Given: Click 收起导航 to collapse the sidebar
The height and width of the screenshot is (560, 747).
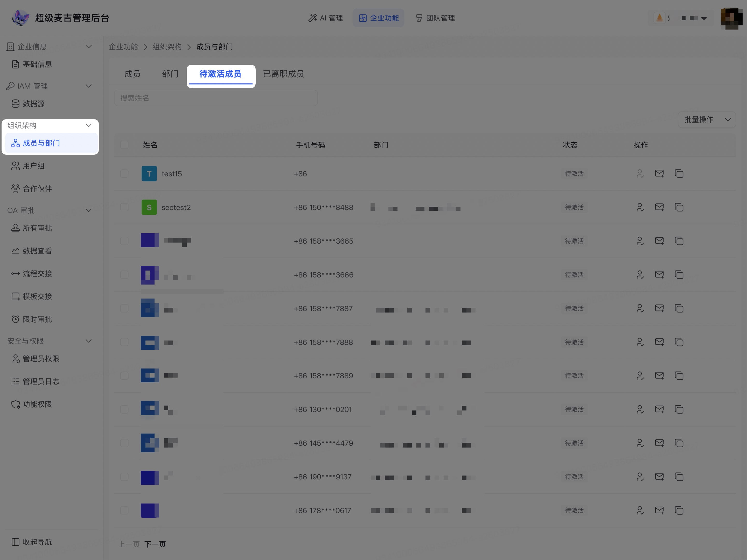Looking at the screenshot, I should pyautogui.click(x=32, y=542).
